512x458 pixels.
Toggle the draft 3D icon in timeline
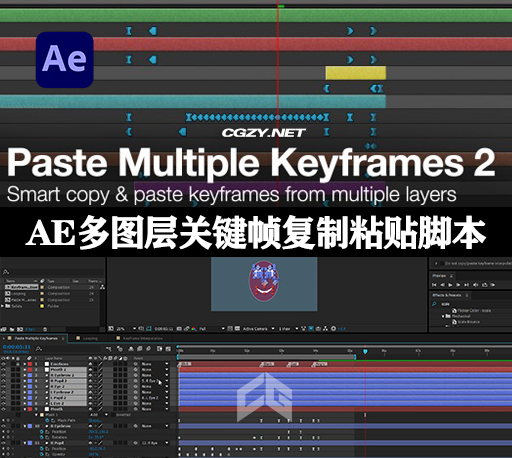(120, 349)
